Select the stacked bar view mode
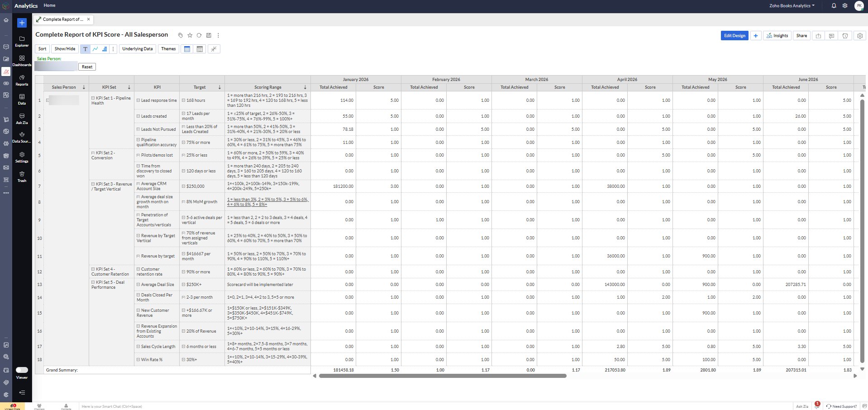 click(x=105, y=49)
